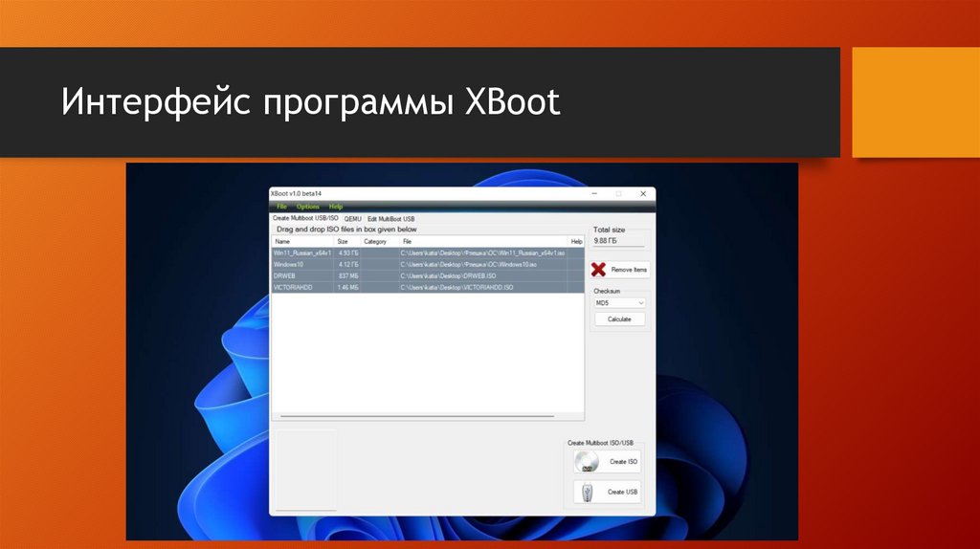
Task: Click the Category column header
Action: [379, 242]
